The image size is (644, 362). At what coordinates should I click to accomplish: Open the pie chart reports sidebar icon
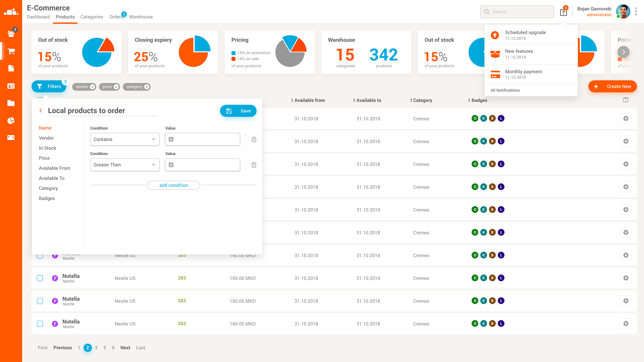click(11, 121)
